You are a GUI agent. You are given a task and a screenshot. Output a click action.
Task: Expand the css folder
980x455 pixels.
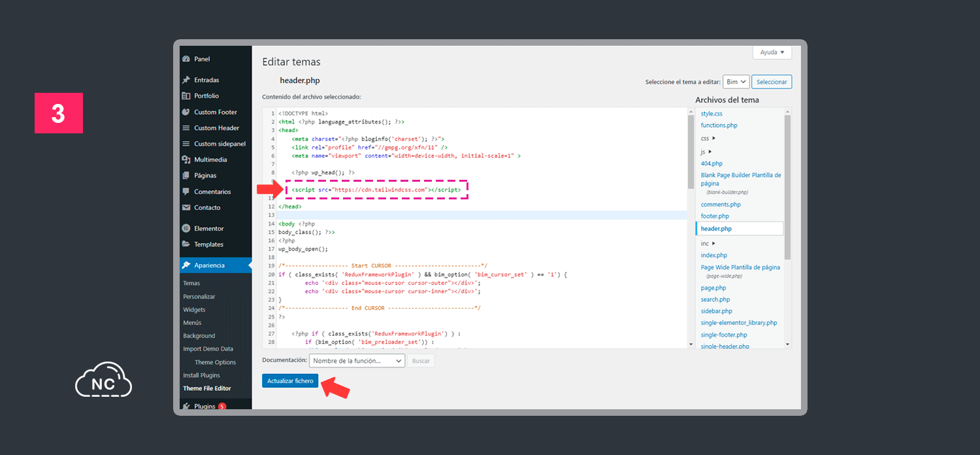pos(708,139)
